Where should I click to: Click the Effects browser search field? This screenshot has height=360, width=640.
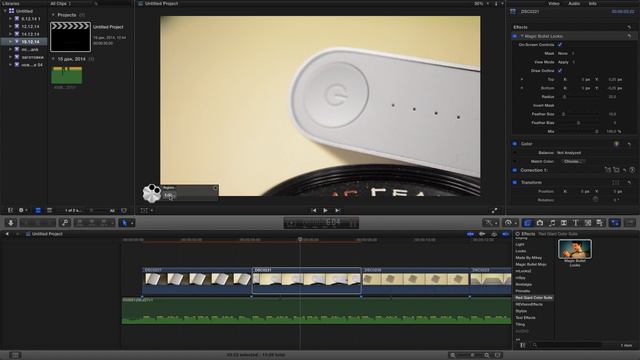pyautogui.click(x=568, y=345)
